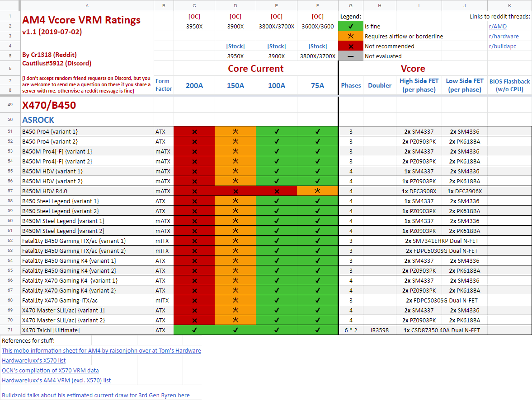532x400 pixels.
Task: Select row 57 header
Action: pyautogui.click(x=10, y=191)
